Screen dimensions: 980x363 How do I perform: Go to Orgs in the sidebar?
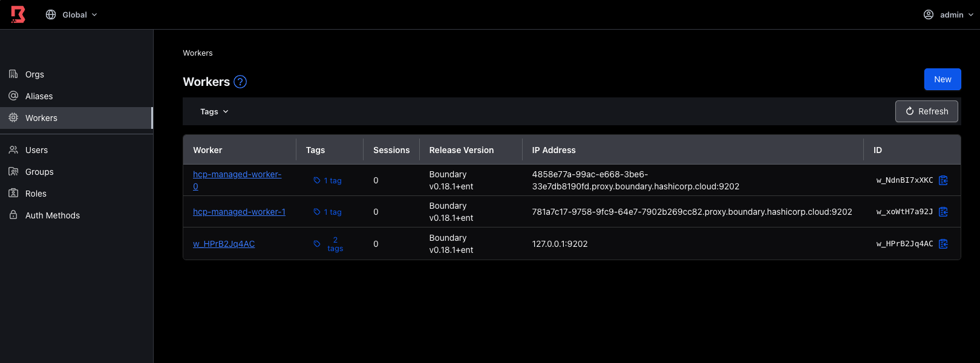(76, 74)
